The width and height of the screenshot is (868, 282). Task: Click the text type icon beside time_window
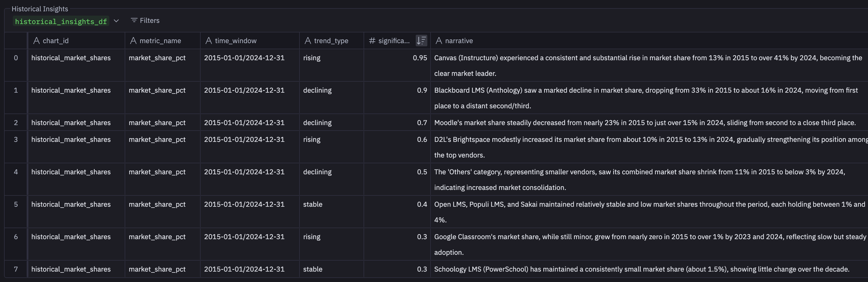point(208,41)
